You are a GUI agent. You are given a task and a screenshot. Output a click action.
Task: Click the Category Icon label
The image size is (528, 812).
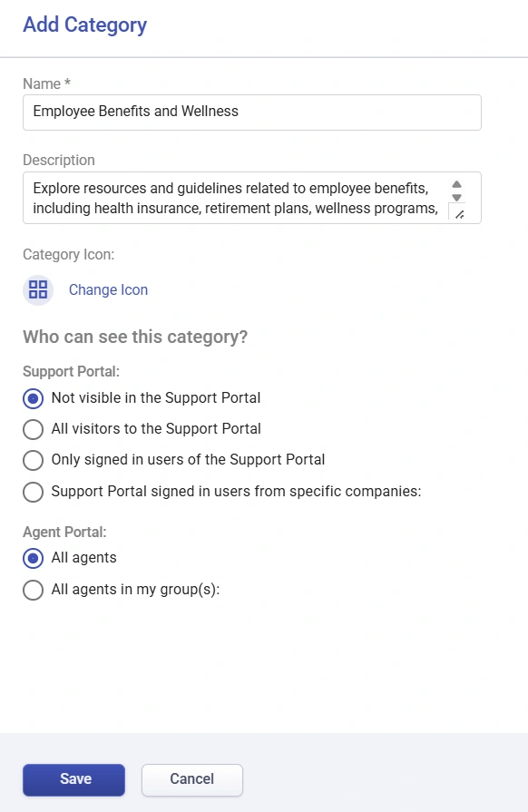coord(68,254)
